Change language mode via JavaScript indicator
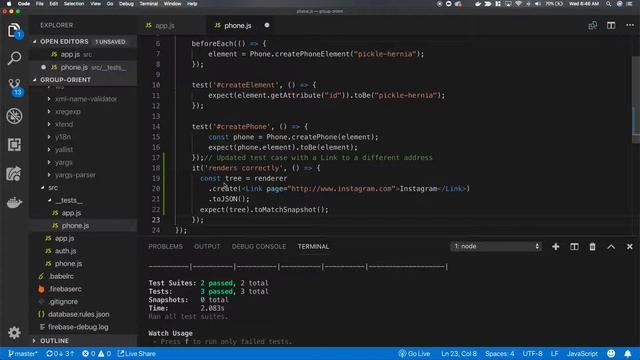This screenshot has height=360, width=640. click(x=582, y=353)
